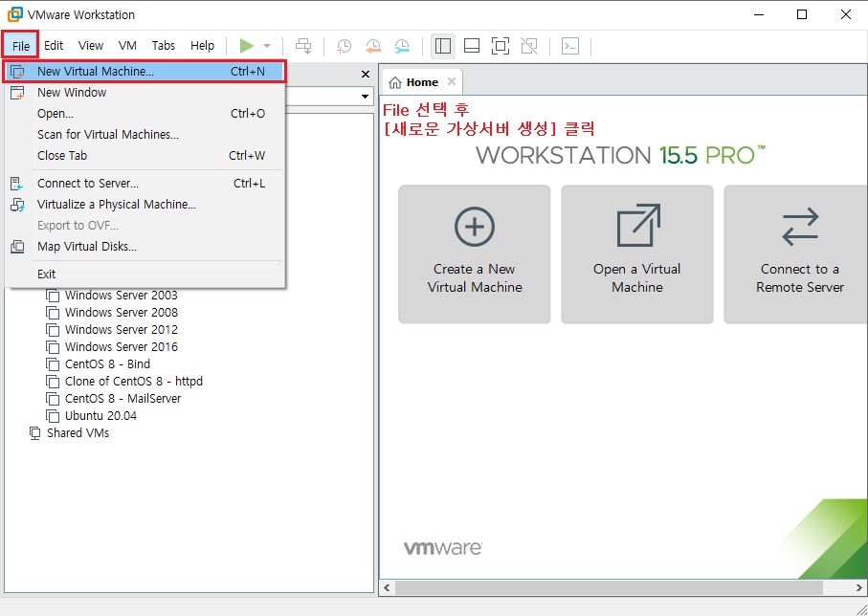The image size is (868, 616).
Task: Open the Tabs menu
Action: point(164,45)
